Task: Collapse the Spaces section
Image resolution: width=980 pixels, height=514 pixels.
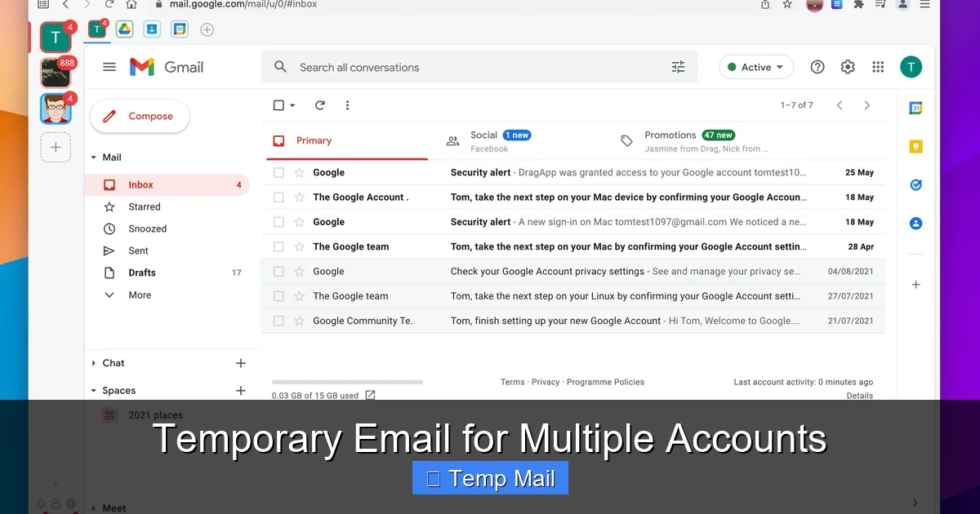Action: [94, 391]
